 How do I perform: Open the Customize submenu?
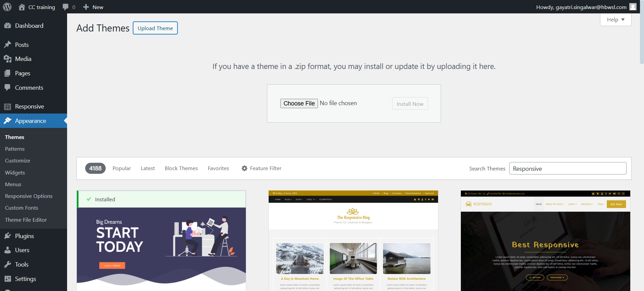(17, 160)
